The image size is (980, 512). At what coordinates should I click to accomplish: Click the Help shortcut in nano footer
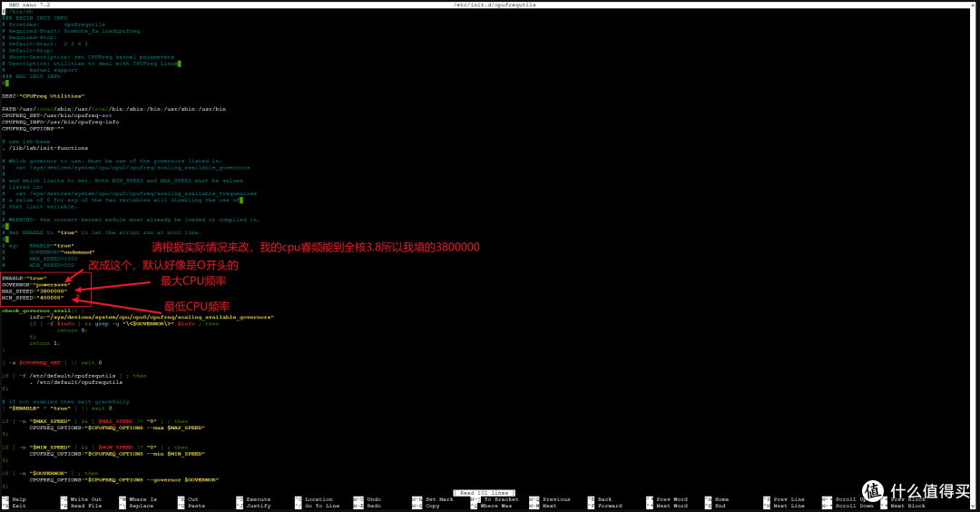18,499
